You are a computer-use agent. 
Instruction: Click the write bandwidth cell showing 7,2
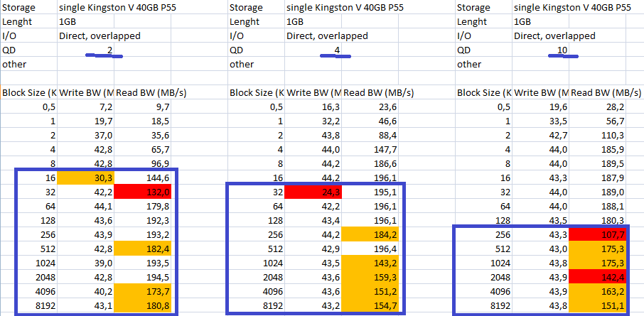tap(85, 107)
